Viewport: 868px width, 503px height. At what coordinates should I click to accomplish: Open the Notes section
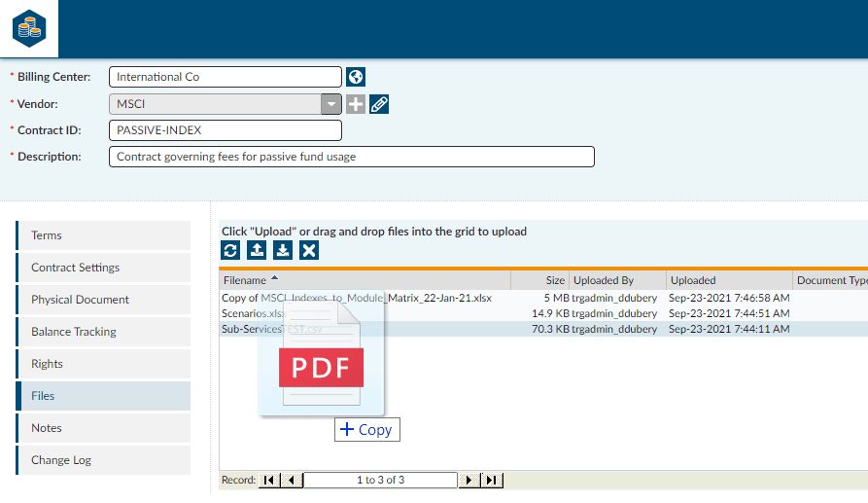103,428
